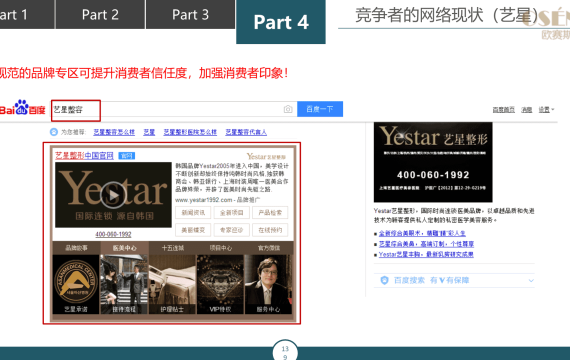Click the camera image-search icon
570x360 pixels.
point(288,109)
